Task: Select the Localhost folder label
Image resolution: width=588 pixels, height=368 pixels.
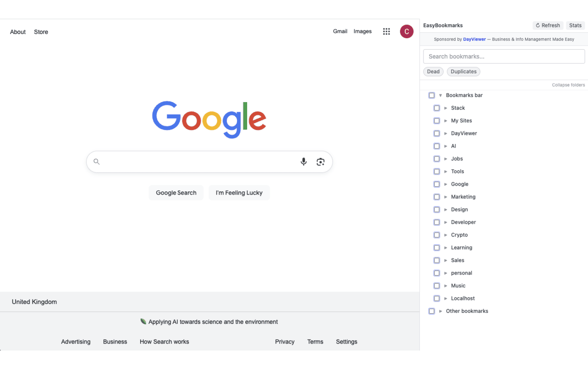Action: [x=463, y=298]
